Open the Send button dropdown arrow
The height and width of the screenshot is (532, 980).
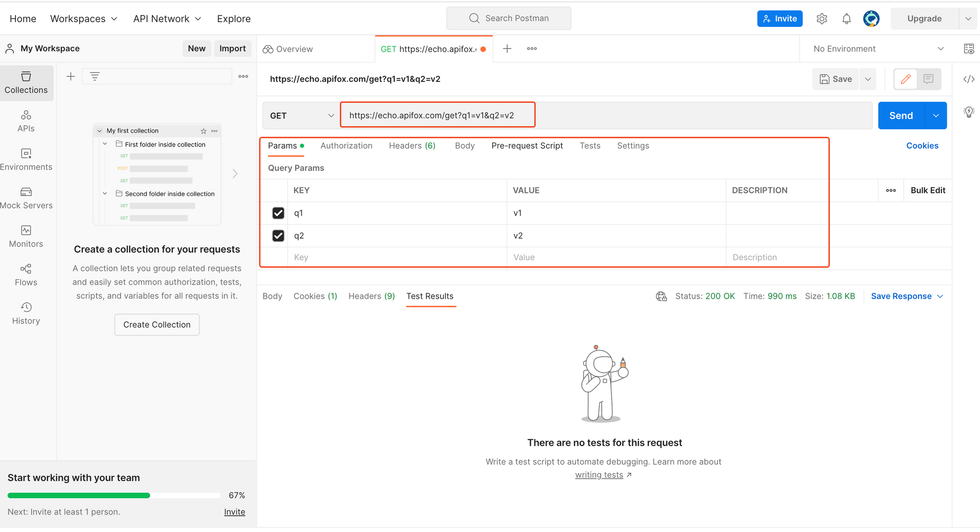tap(935, 116)
